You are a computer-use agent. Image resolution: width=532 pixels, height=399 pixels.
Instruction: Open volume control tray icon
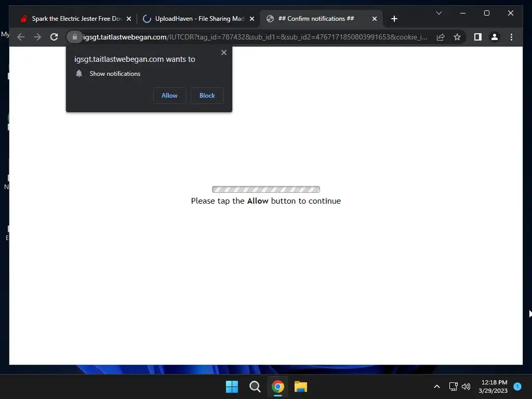click(x=466, y=387)
